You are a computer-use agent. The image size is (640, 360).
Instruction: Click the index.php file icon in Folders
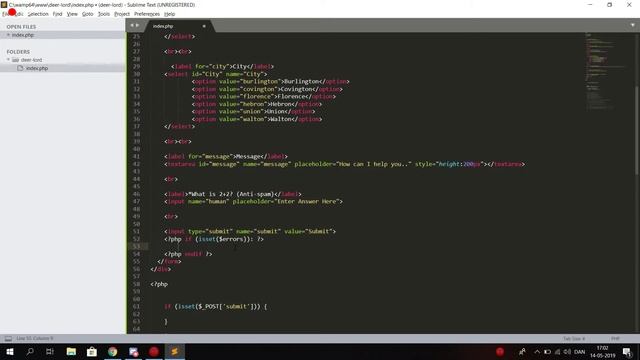(x=20, y=68)
